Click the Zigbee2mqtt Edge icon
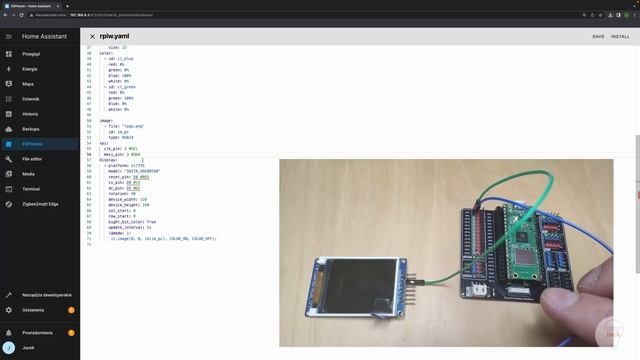The image size is (640, 360). (x=9, y=204)
